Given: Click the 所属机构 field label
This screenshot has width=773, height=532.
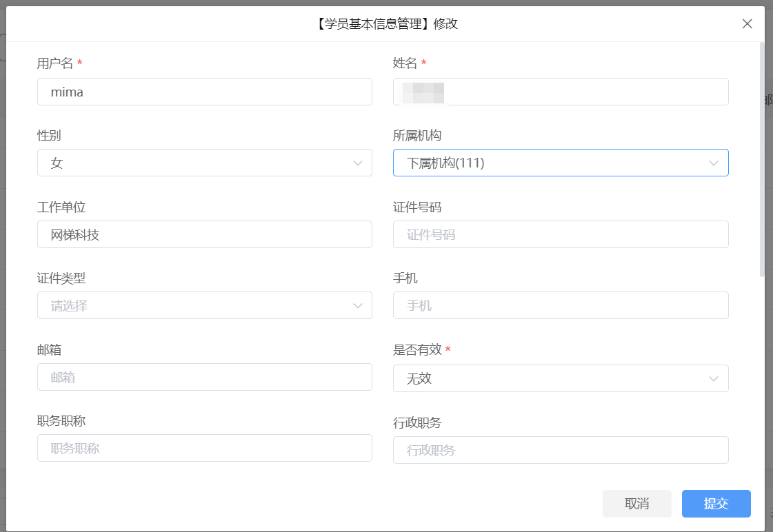Looking at the screenshot, I should tap(416, 136).
